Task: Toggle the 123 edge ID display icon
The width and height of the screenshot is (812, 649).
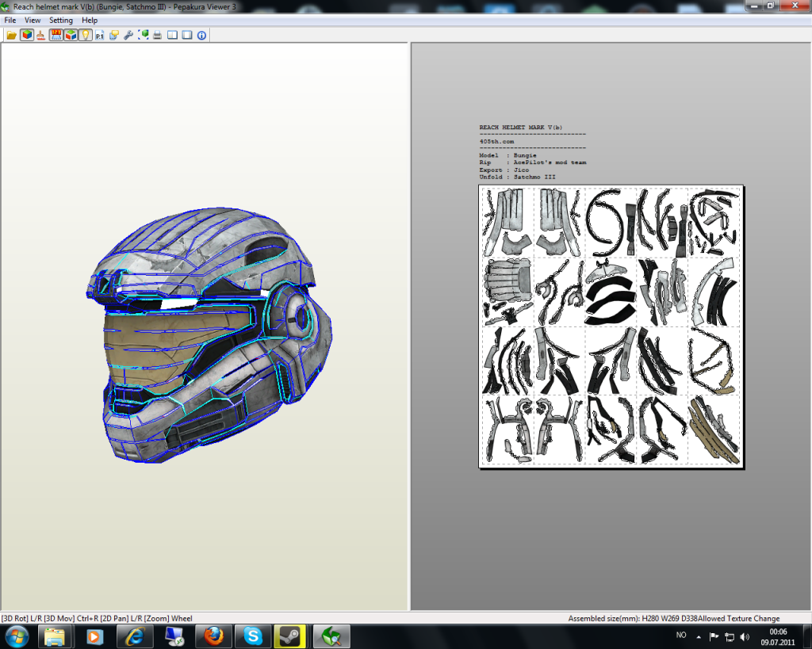Action: pyautogui.click(x=56, y=35)
